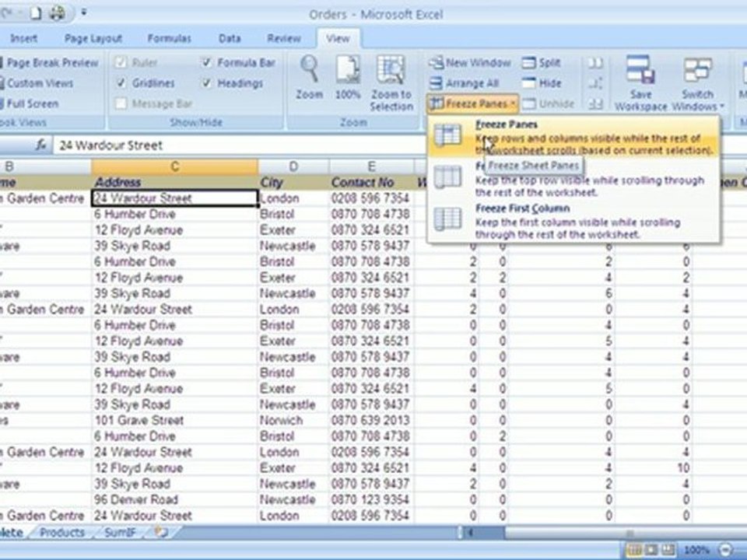
Task: Click the new document icon in Quick Access
Action: (37, 13)
